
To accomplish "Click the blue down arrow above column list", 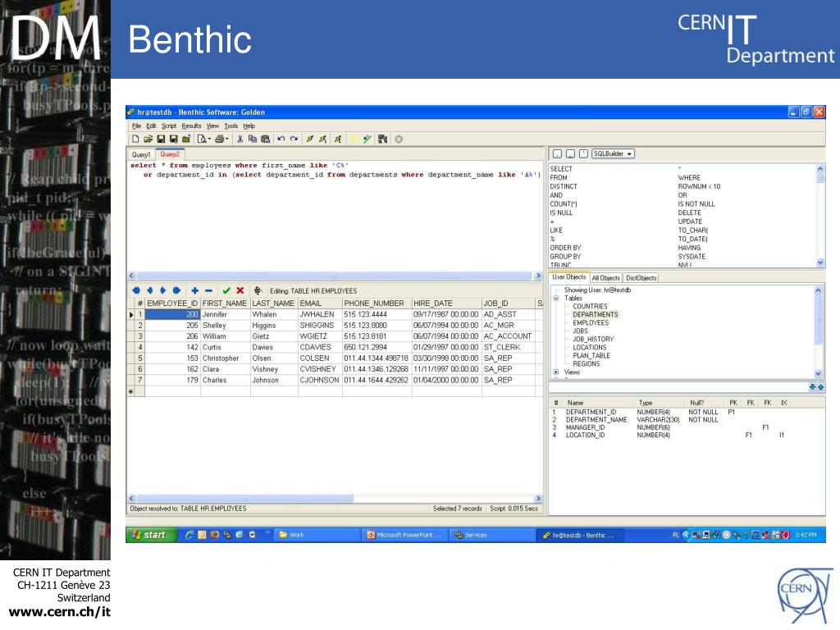I will click(812, 387).
